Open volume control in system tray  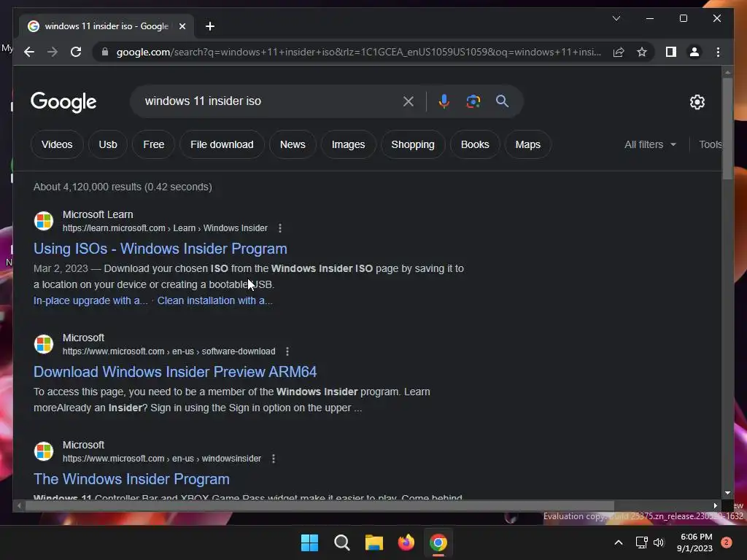(659, 542)
